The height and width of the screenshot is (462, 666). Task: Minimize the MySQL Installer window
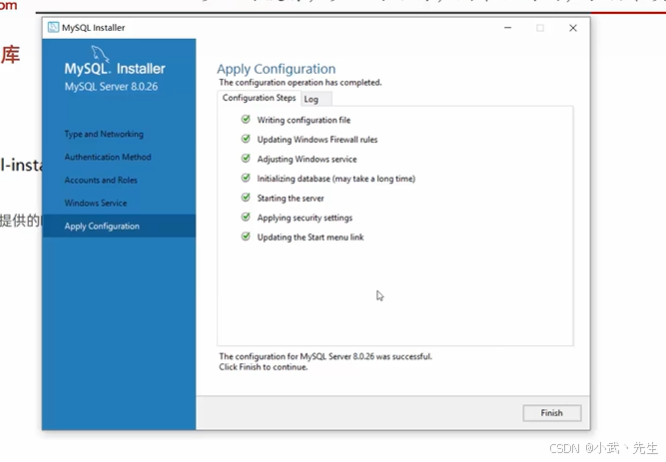click(x=508, y=28)
